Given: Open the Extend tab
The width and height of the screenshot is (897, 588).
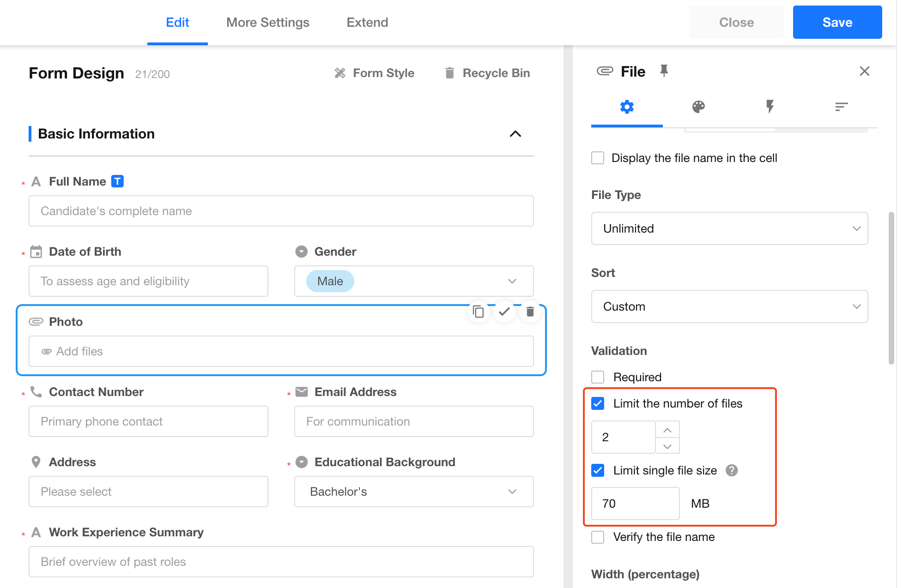Looking at the screenshot, I should (367, 22).
